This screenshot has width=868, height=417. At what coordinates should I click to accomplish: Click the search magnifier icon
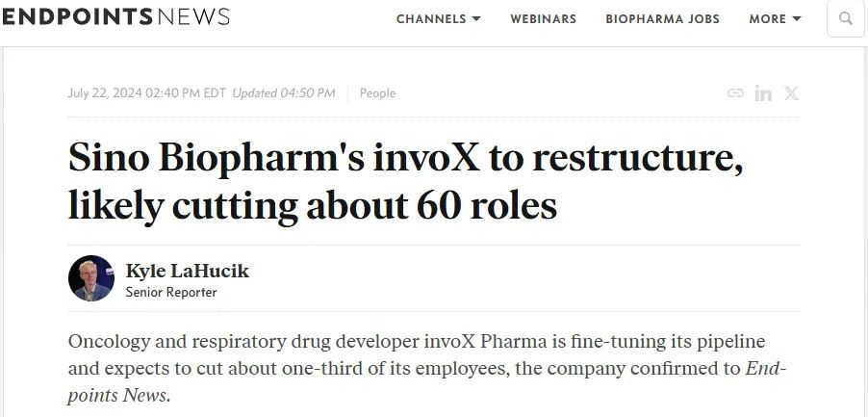[x=846, y=18]
